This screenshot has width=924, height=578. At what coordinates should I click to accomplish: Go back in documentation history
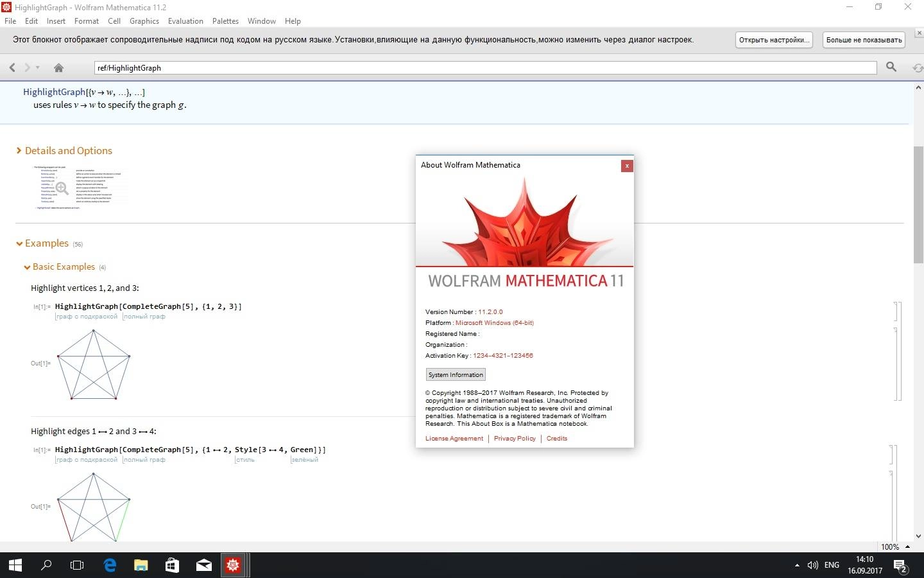tap(12, 67)
